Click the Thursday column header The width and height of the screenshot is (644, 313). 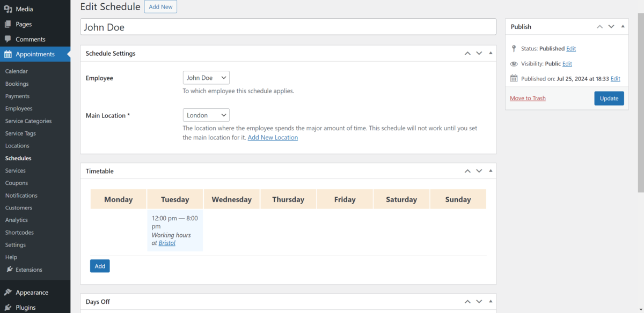click(x=288, y=199)
